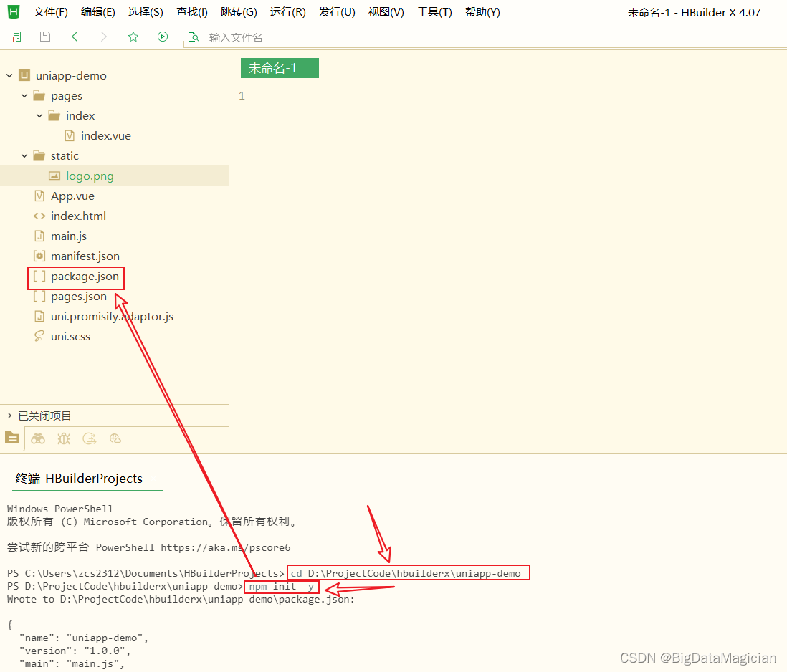Screen dimensions: 787x672
Task: Open the 查找(I) menu
Action: pos(191,13)
